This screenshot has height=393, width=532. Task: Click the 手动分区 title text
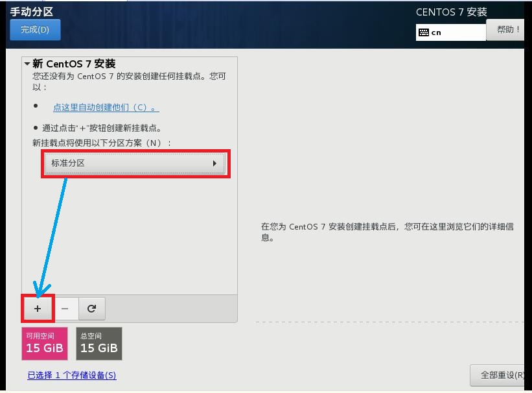(32, 12)
